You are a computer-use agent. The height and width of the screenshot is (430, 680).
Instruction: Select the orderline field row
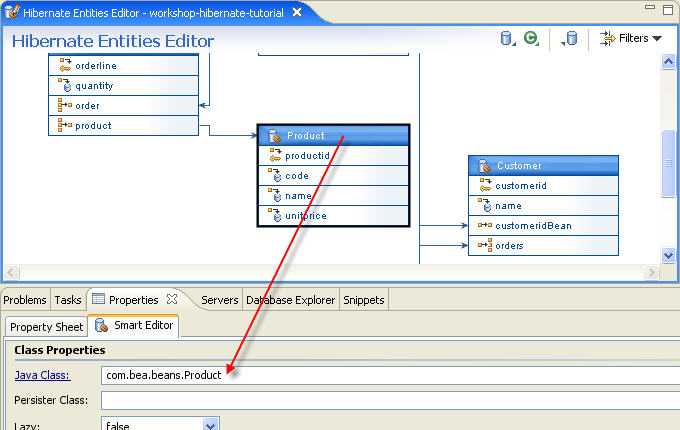point(124,65)
